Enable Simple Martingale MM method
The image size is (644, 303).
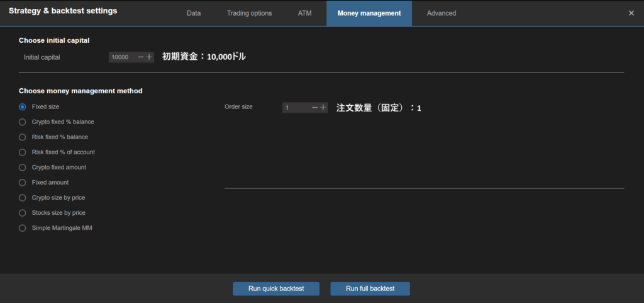click(23, 228)
